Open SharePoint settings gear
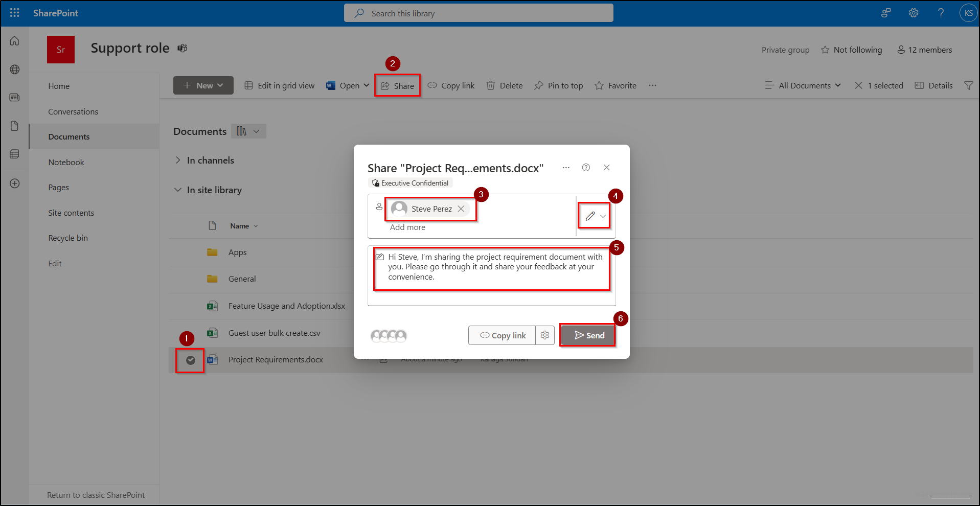The image size is (980, 506). (914, 13)
